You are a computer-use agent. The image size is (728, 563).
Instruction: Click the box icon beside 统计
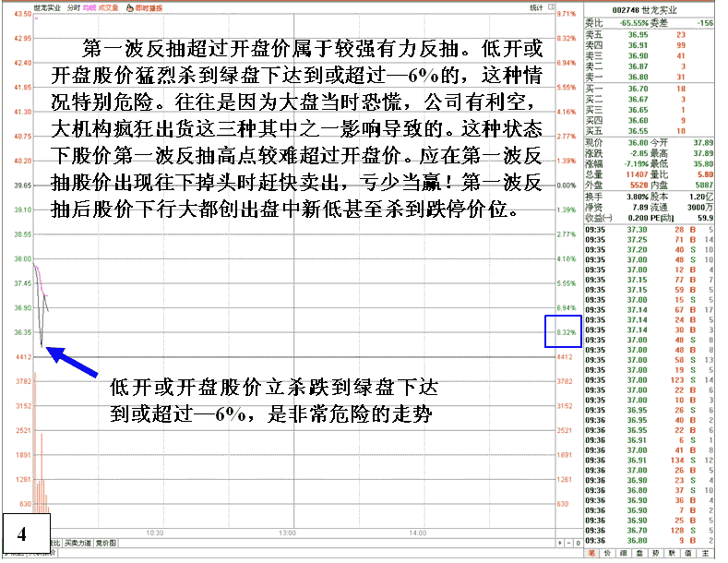click(x=550, y=6)
